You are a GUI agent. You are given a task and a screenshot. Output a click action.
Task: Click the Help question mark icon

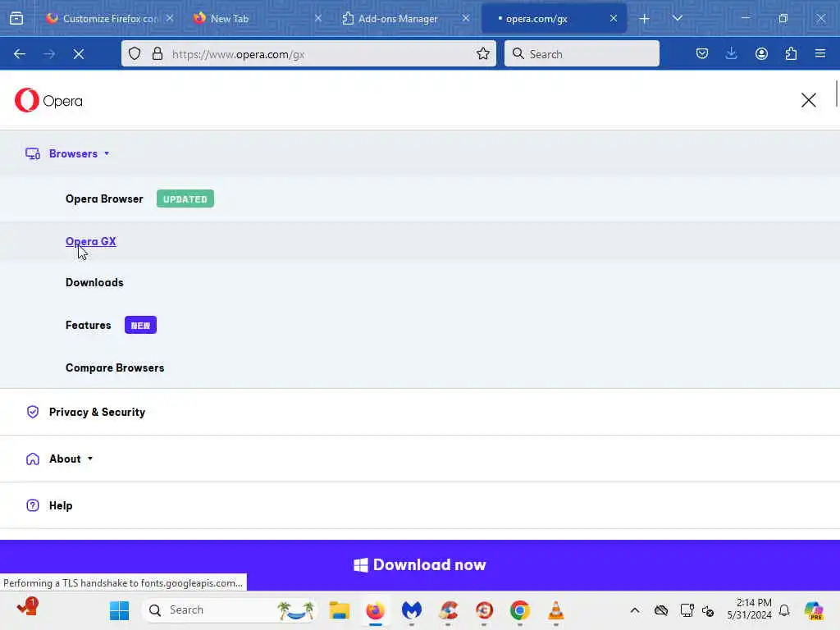[33, 505]
